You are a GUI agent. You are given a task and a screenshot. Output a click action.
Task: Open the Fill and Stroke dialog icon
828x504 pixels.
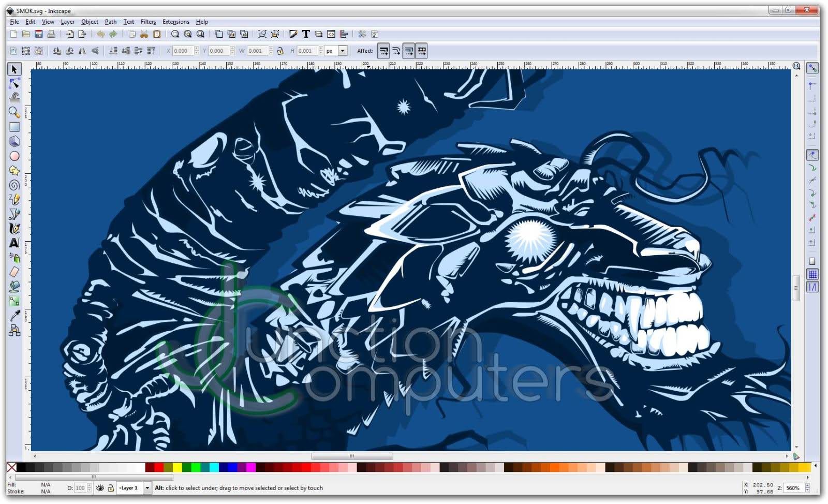click(x=293, y=34)
